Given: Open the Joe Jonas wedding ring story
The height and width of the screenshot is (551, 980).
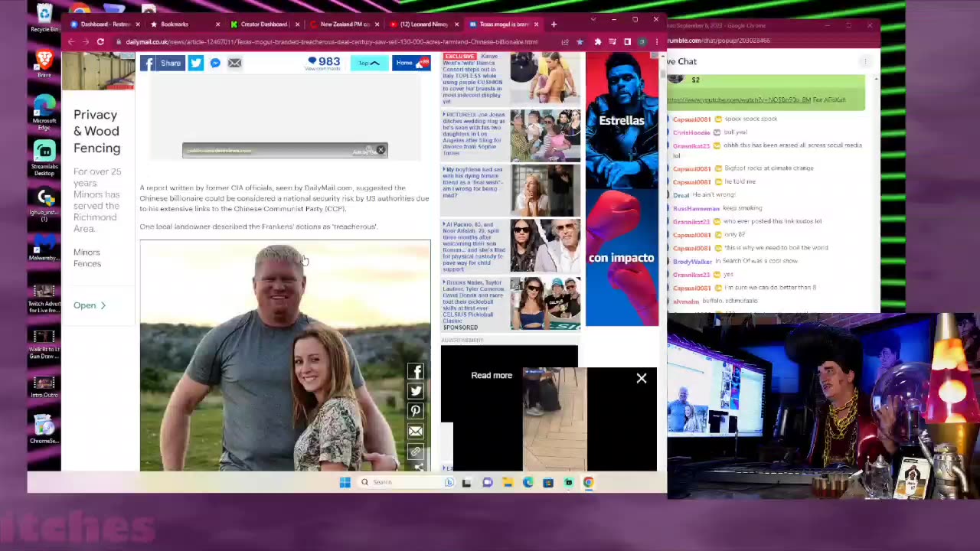Looking at the screenshot, I should 511,135.
